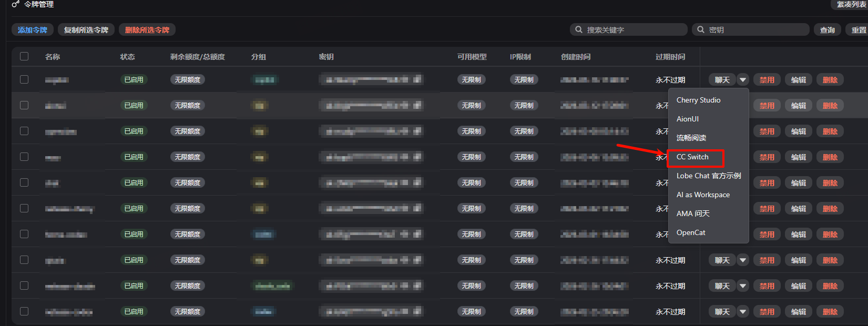Screen dimensions: 868x326
Task: Select Cherry Studio in the dropdown list
Action: 698,100
